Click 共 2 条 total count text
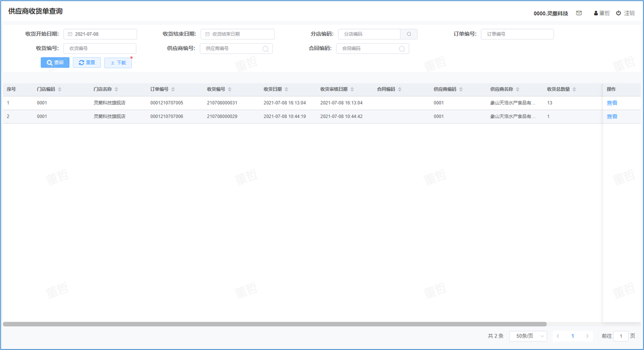The image size is (644, 350). coord(495,336)
